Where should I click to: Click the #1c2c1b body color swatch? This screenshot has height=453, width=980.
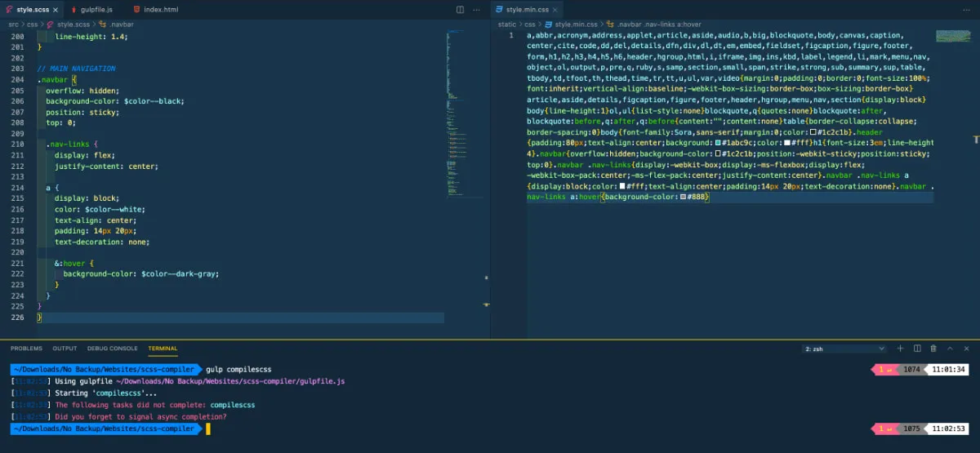click(813, 132)
